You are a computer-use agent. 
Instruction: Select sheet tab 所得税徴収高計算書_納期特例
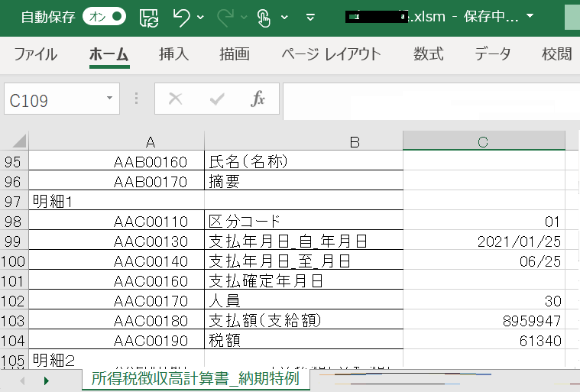[196, 379]
